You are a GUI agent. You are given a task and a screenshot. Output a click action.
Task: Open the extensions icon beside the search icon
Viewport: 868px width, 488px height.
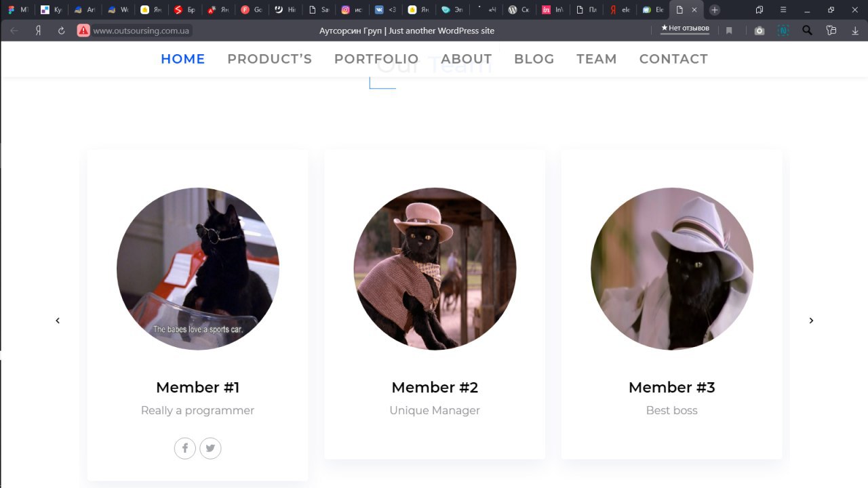click(831, 30)
